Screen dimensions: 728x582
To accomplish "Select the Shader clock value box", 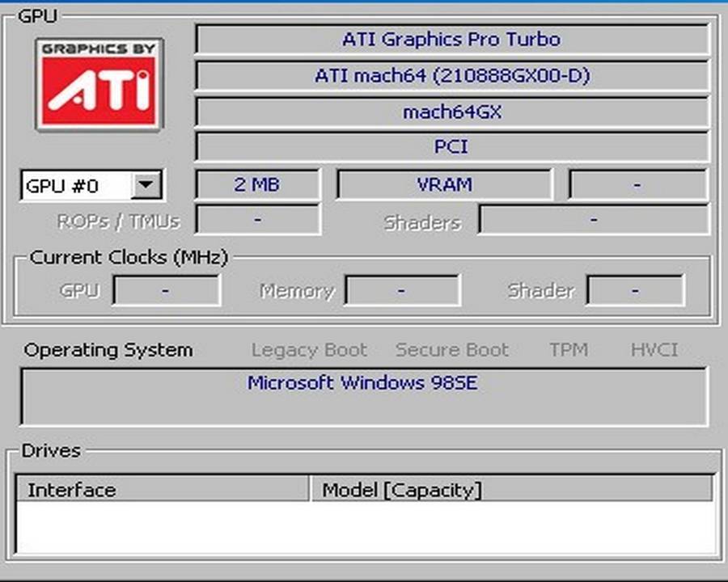I will pyautogui.click(x=635, y=290).
